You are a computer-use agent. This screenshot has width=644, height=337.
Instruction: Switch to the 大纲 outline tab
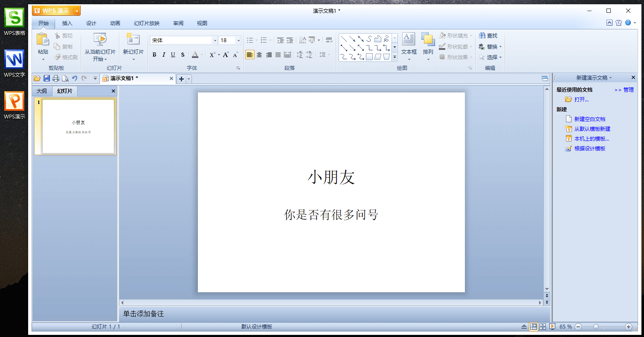pos(41,91)
